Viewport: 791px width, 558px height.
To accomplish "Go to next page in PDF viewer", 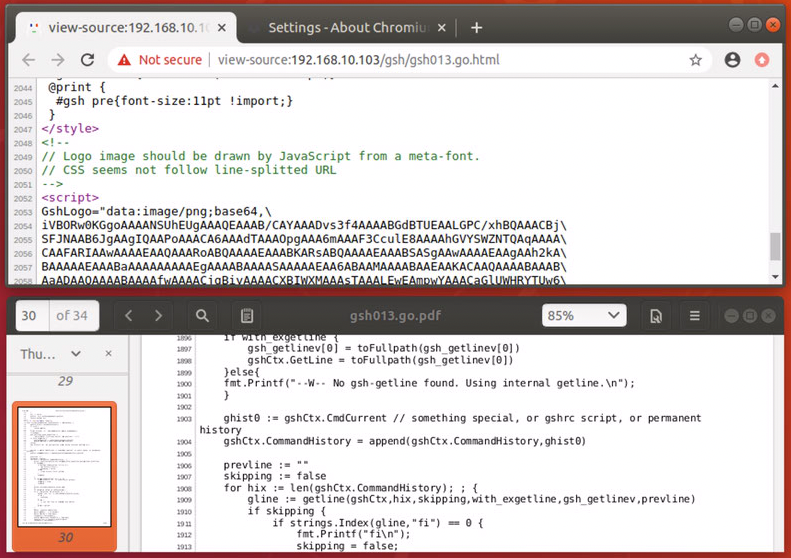I will click(158, 316).
